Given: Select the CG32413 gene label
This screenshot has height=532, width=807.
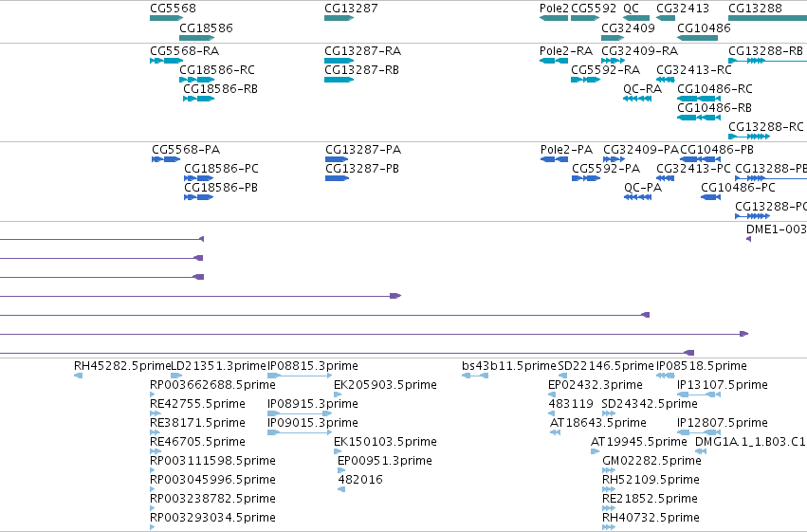Looking at the screenshot, I should tap(683, 9).
